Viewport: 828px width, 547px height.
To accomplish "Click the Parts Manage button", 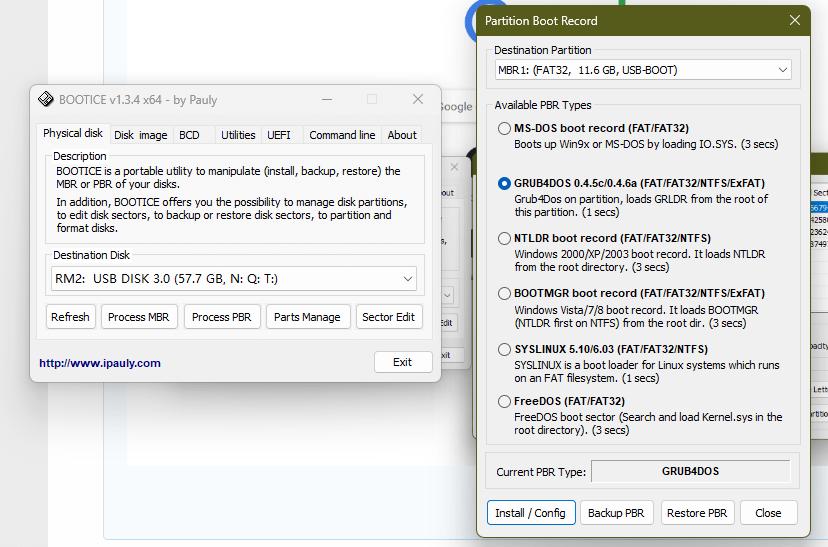I will pos(308,317).
